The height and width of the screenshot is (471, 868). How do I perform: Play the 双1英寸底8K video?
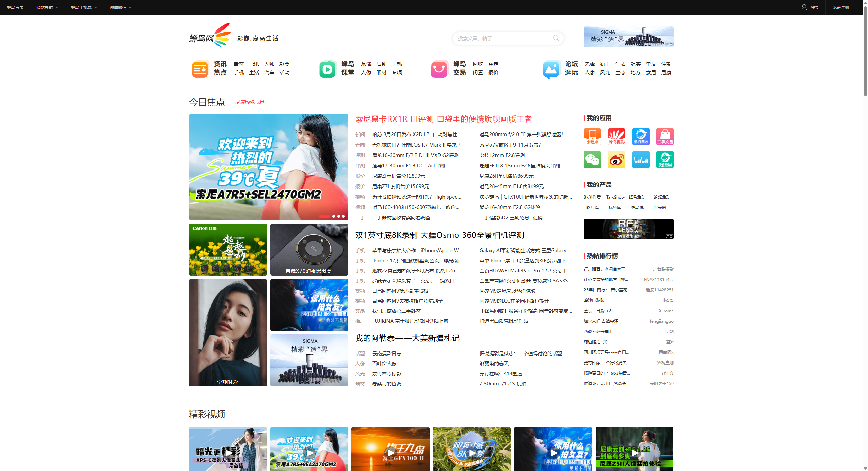pos(472,449)
